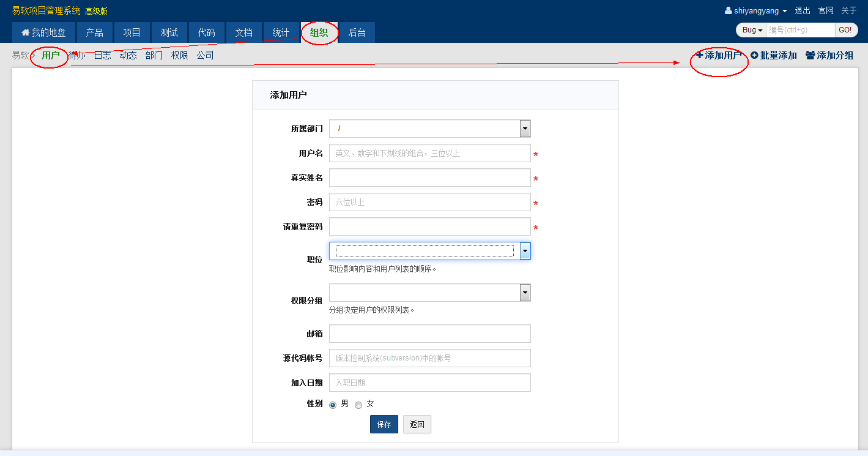Click the group icon for 添加分组
This screenshot has width=868, height=456.
point(811,55)
